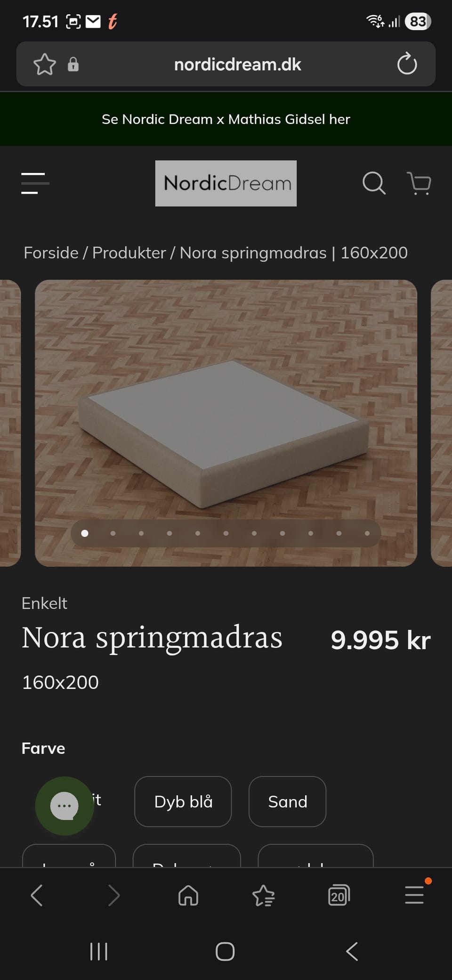Screen dimensions: 452x980
Task: Click the NordicDream logo
Action: point(226,183)
